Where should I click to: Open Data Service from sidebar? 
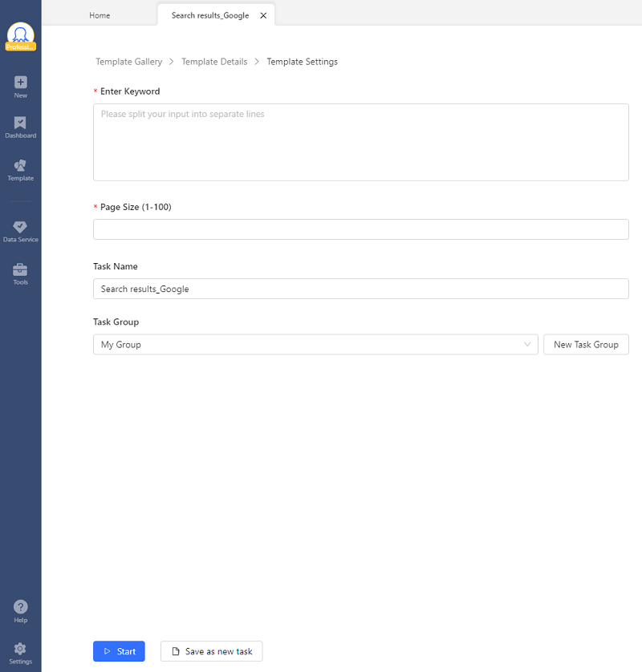pos(21,232)
